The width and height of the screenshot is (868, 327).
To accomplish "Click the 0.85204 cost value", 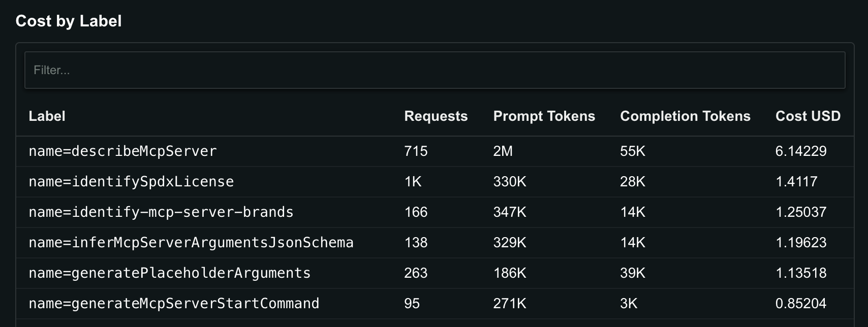I will pos(800,304).
